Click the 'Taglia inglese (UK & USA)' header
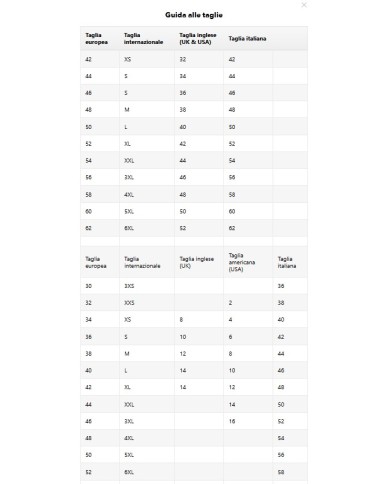The height and width of the screenshot is (484, 390). (198, 39)
